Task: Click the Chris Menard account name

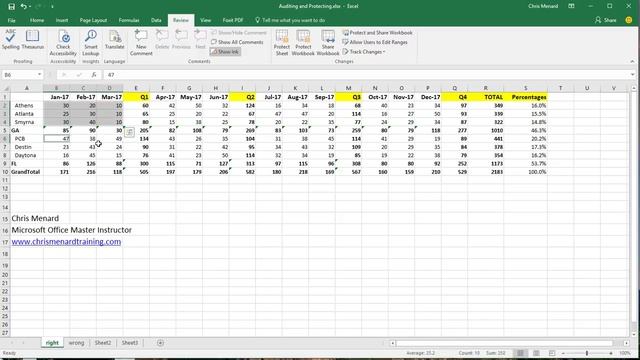Action: click(x=543, y=6)
